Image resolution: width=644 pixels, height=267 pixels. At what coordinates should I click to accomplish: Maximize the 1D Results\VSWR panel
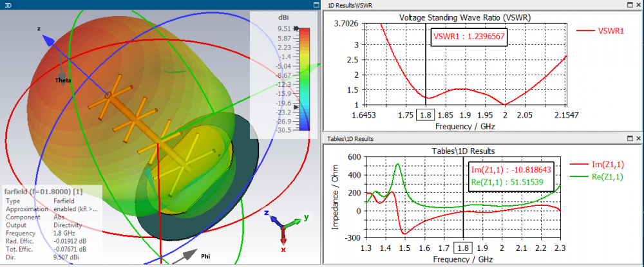pyautogui.click(x=630, y=5)
